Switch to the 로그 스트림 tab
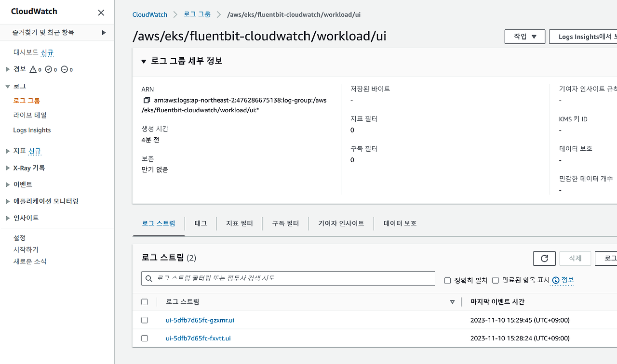 [x=159, y=223]
